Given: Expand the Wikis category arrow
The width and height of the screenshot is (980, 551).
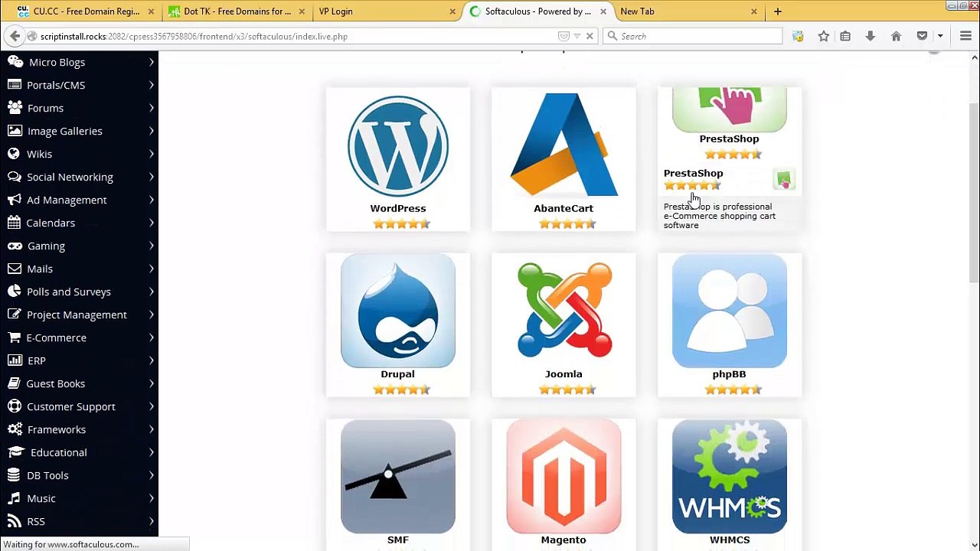Looking at the screenshot, I should tap(151, 154).
